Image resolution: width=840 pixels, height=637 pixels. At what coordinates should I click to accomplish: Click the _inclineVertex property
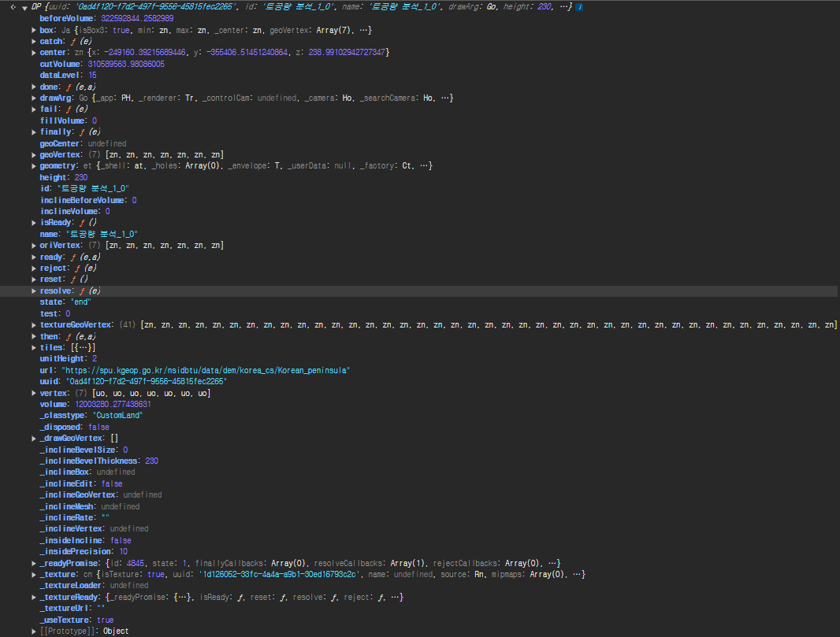point(94,529)
